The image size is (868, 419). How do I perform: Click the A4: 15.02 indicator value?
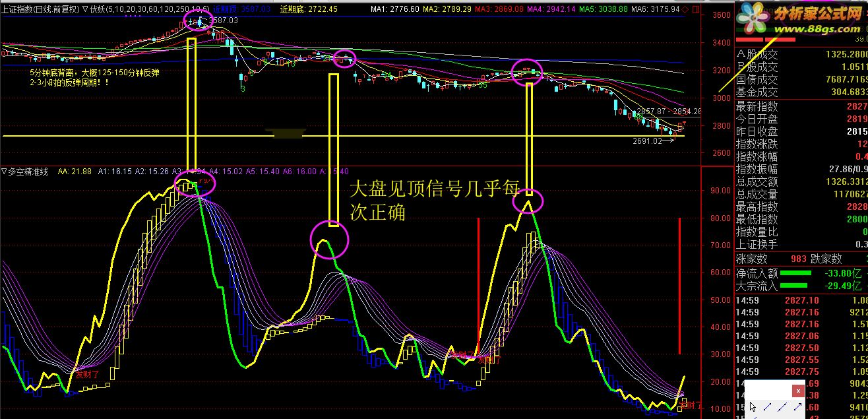click(x=226, y=172)
